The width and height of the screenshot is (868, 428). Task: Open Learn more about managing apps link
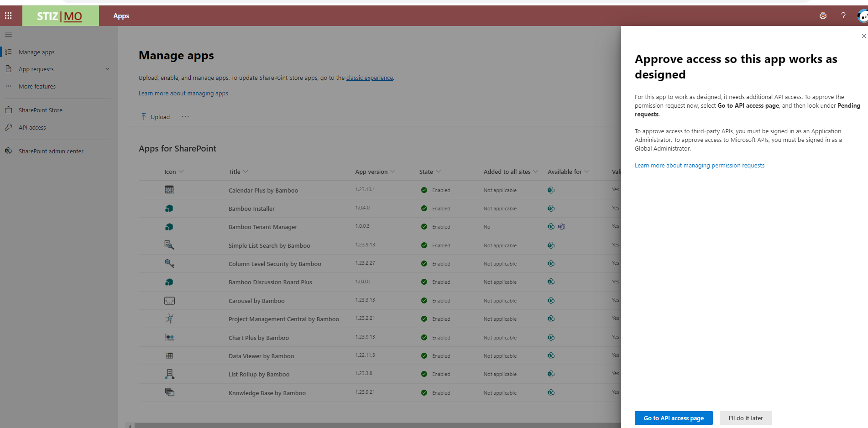tap(183, 93)
